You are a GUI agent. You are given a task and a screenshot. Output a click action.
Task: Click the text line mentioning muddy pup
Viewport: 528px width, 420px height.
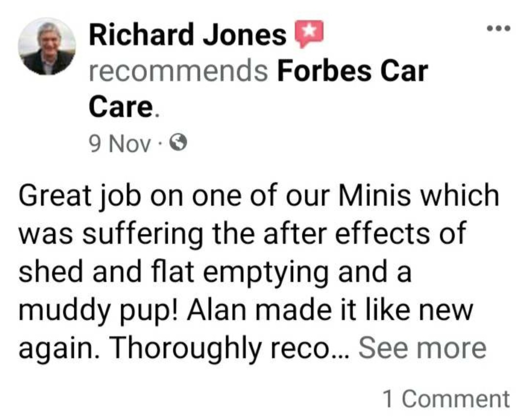[x=245, y=311]
